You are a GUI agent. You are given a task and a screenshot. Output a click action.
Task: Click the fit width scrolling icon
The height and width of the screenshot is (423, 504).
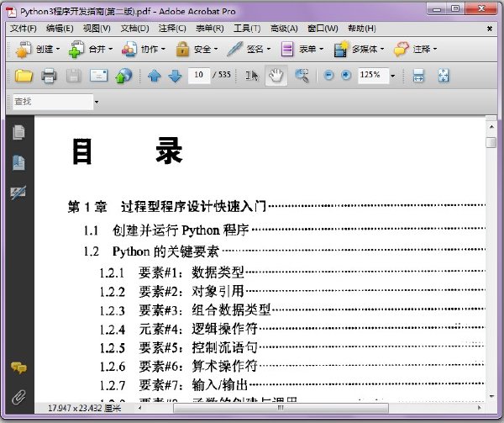pos(418,76)
